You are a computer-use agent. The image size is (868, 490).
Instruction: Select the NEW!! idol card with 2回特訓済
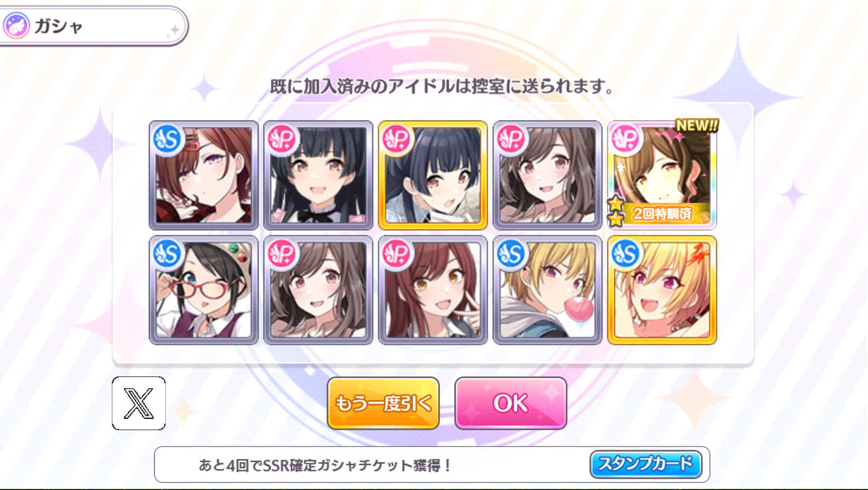(662, 175)
